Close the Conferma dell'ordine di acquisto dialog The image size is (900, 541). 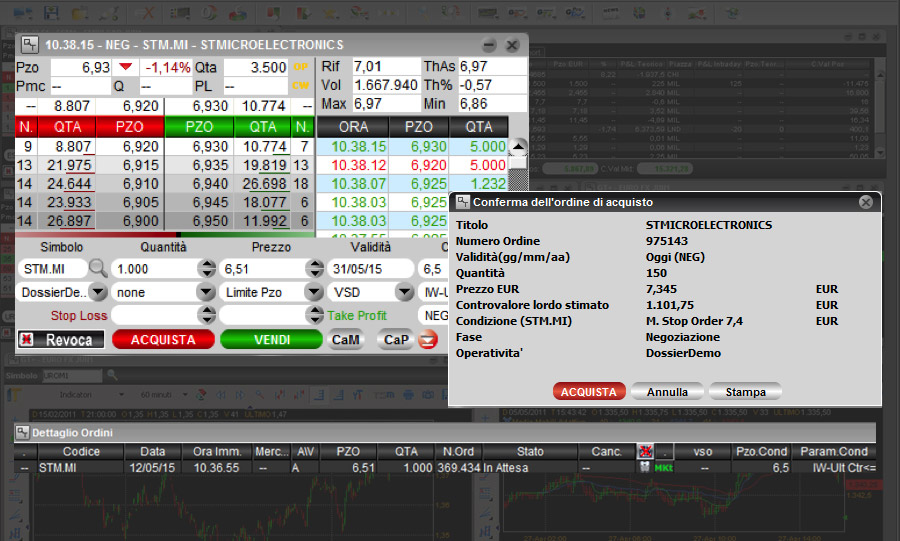pos(866,202)
